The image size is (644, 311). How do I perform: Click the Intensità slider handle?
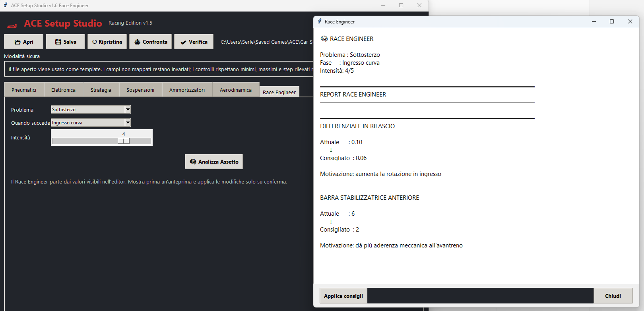click(123, 141)
